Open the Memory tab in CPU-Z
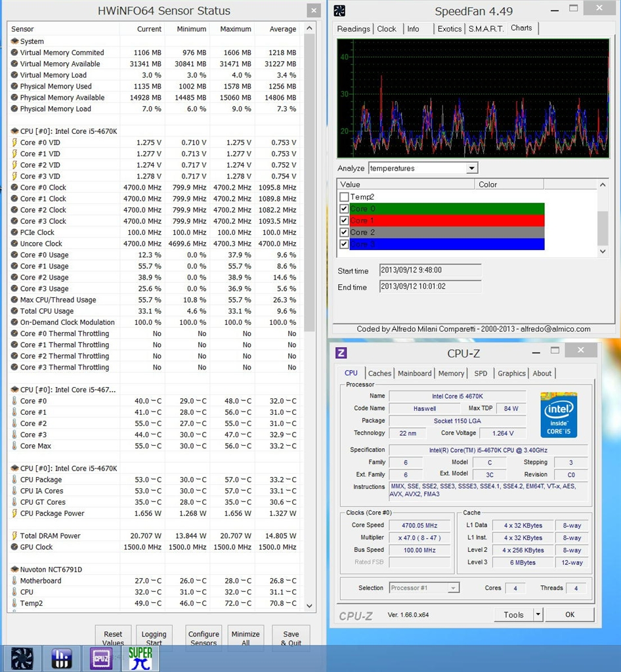 (451, 373)
